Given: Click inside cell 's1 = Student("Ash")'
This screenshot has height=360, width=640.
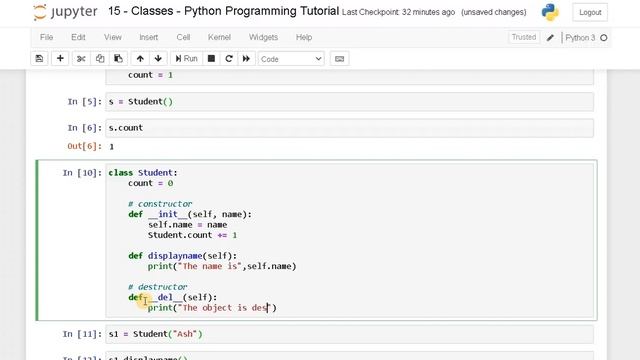Looking at the screenshot, I should point(349,334).
